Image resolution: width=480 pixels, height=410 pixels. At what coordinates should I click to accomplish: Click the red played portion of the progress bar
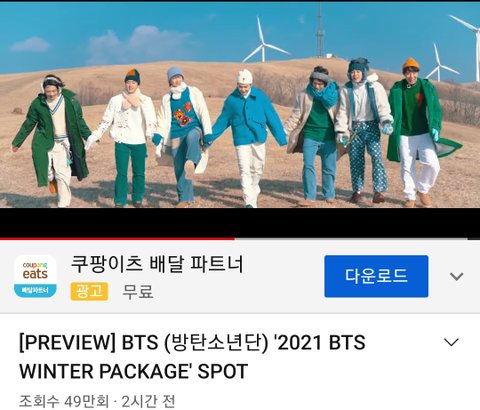pos(117,239)
